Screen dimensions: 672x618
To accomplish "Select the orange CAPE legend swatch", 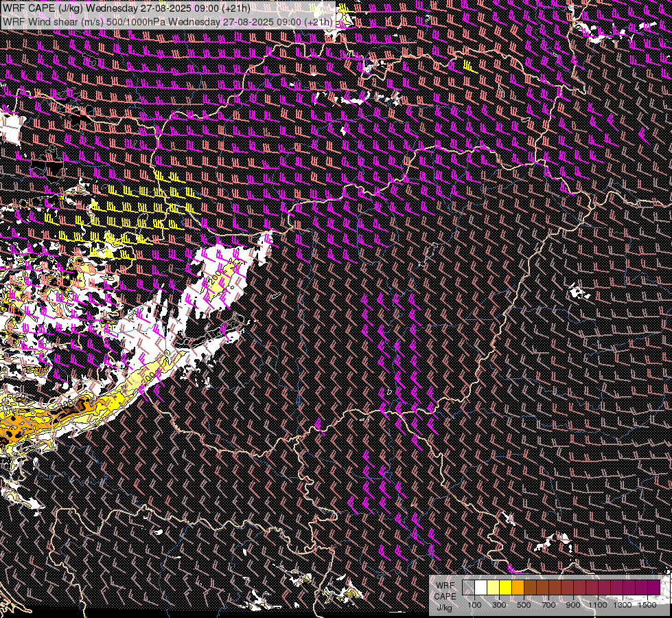I will 518,588.
